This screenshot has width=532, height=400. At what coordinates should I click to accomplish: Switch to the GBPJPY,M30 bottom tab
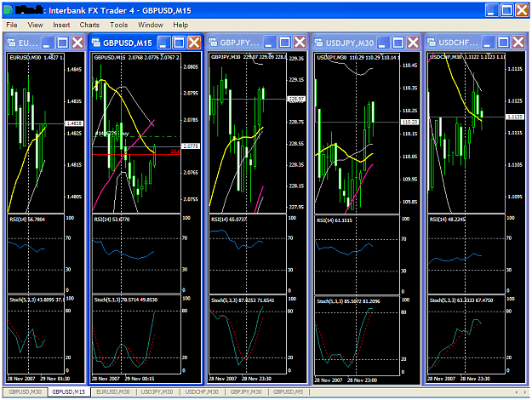click(246, 391)
